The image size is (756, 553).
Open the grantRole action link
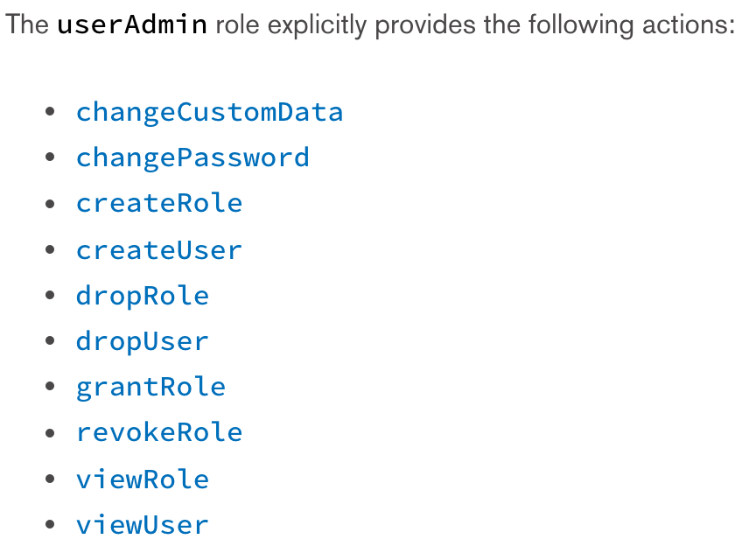coord(150,387)
